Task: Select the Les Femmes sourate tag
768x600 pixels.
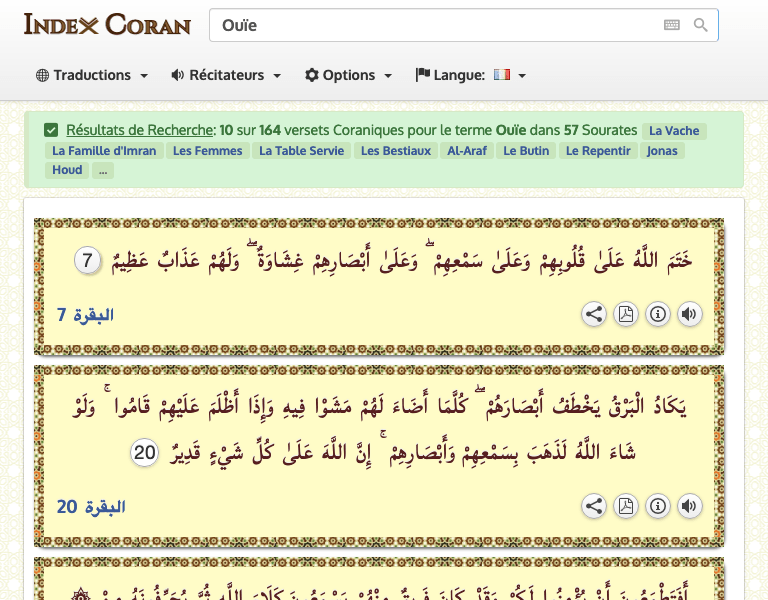Action: point(207,151)
